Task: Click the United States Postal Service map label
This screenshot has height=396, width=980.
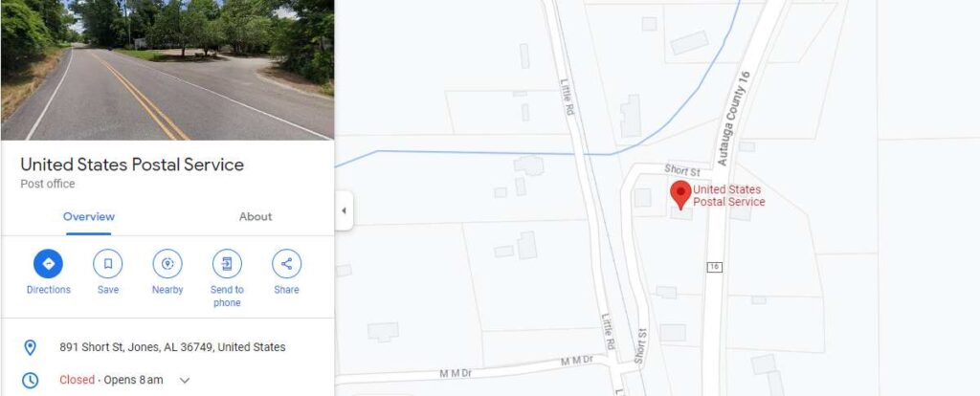Action: [x=728, y=195]
